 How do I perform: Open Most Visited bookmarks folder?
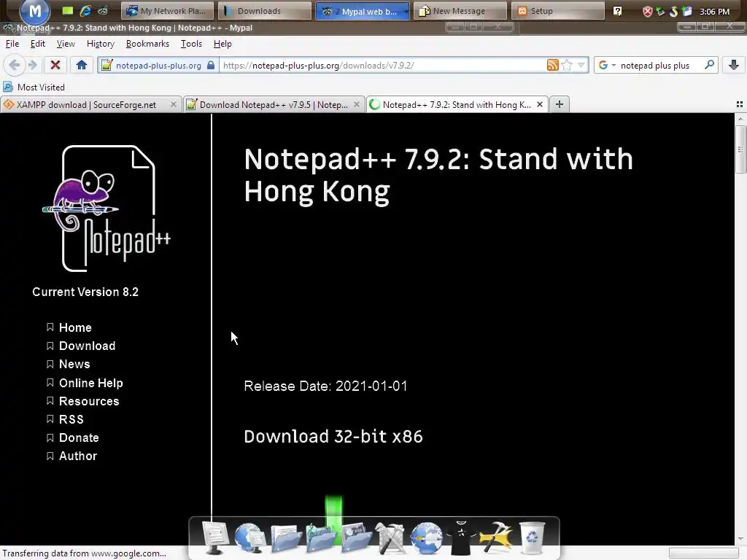pos(34,87)
